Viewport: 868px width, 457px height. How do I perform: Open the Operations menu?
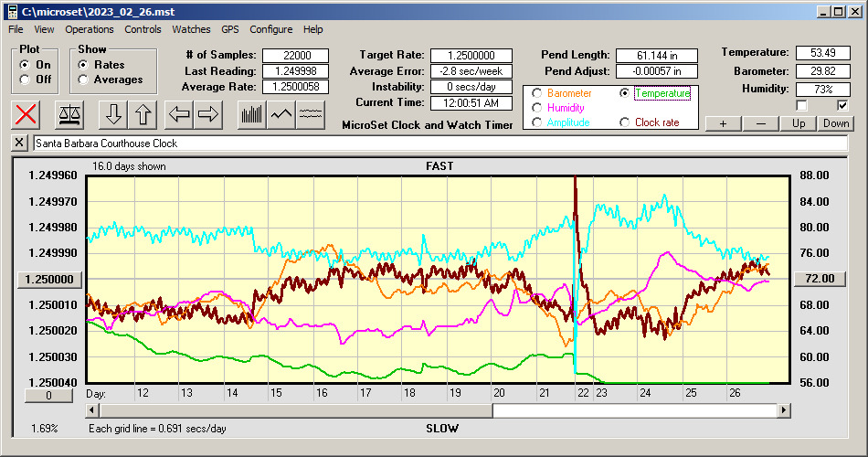[90, 29]
